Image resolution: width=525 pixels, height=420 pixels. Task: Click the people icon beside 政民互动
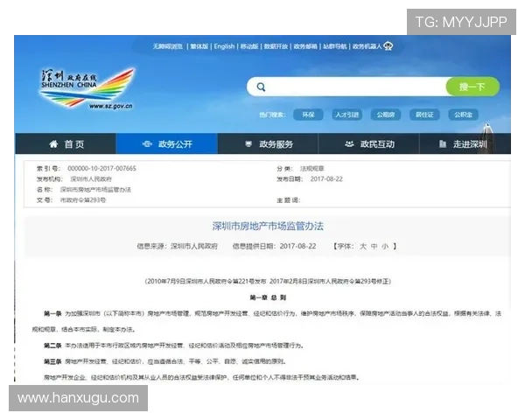[x=349, y=144]
